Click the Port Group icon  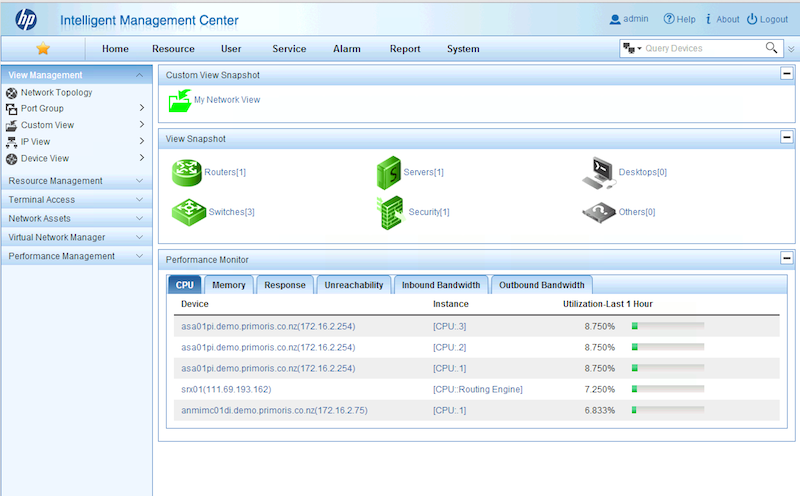[x=11, y=109]
